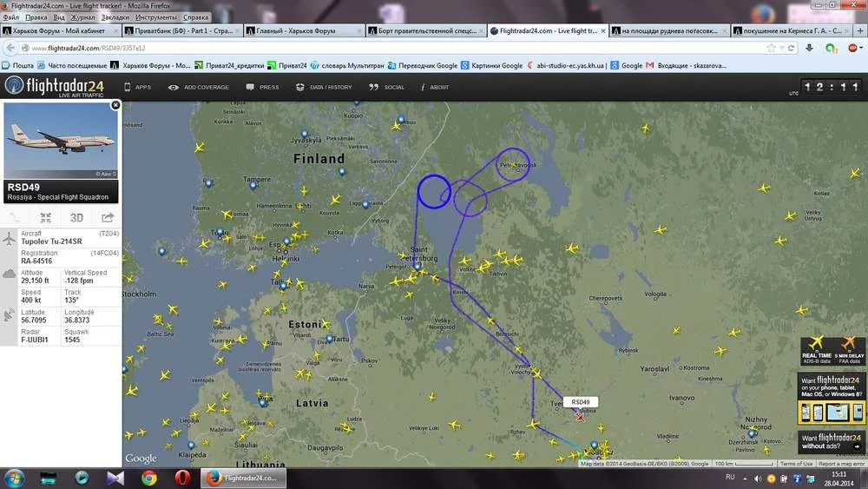Image resolution: width=868 pixels, height=489 pixels.
Task: Open the Firefox downloads arrow
Action: coord(809,48)
